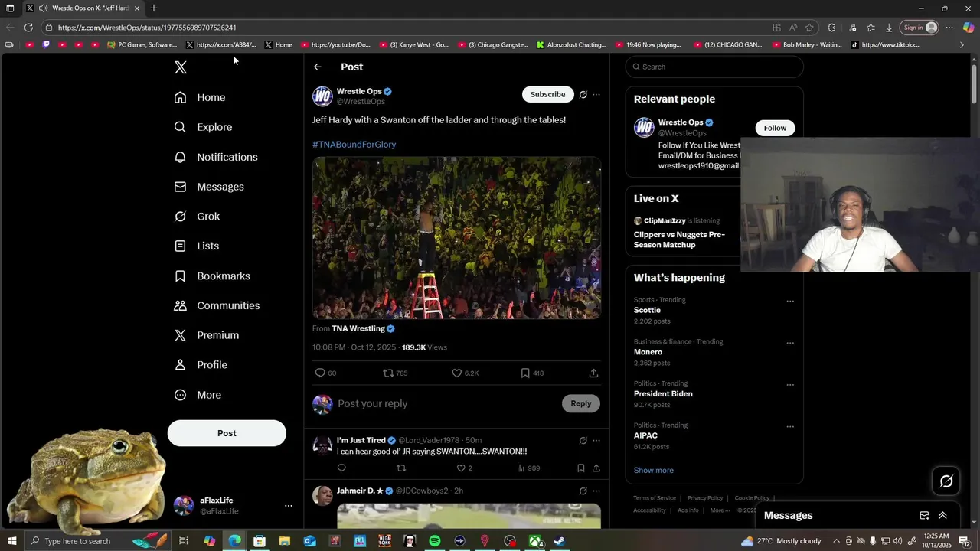Click the X Search box
Viewport: 980px width, 551px height.
714,67
